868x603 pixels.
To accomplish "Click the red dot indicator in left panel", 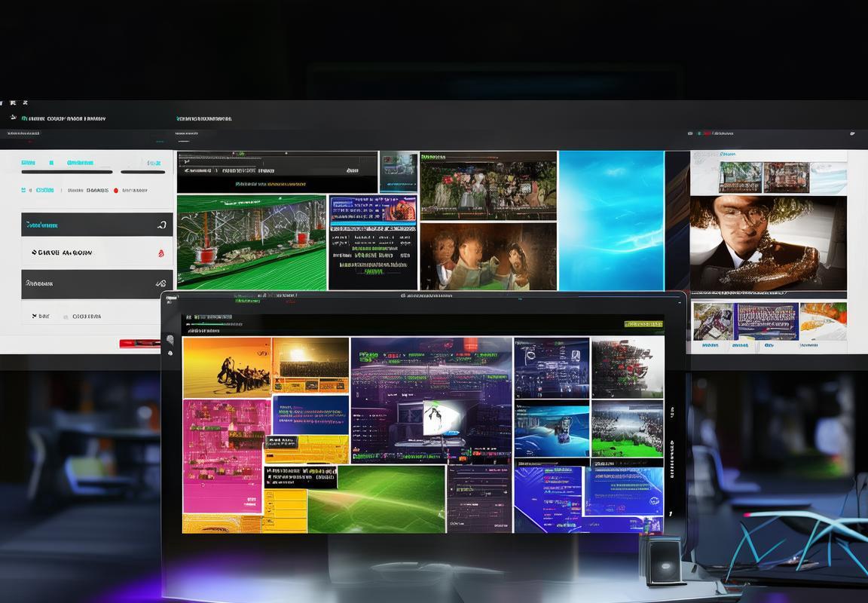I will tap(116, 191).
